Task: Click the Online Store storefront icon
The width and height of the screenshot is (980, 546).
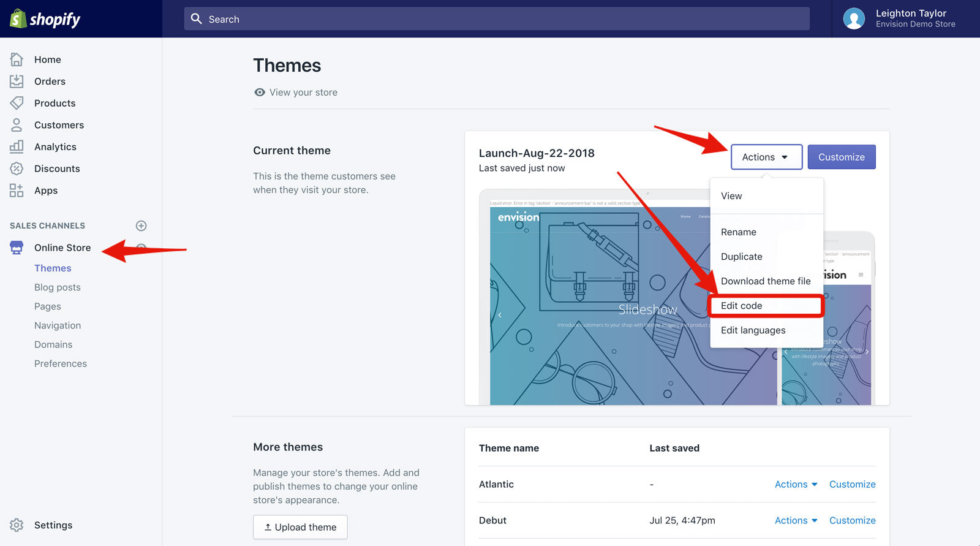Action: (17, 248)
